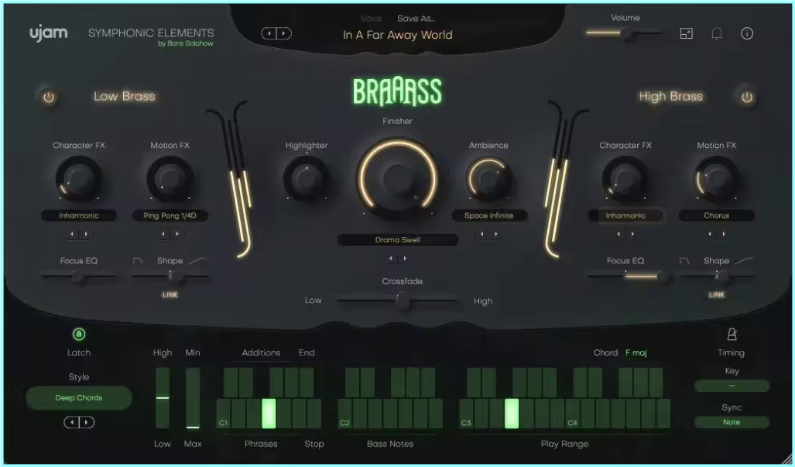This screenshot has height=467, width=795.
Task: Adjust Low Brass Focus EQ slider
Action: click(79, 276)
